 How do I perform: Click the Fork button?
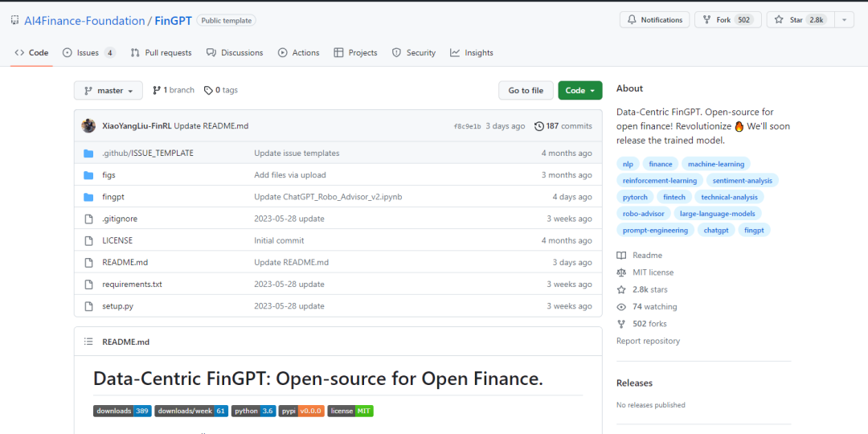coord(728,20)
